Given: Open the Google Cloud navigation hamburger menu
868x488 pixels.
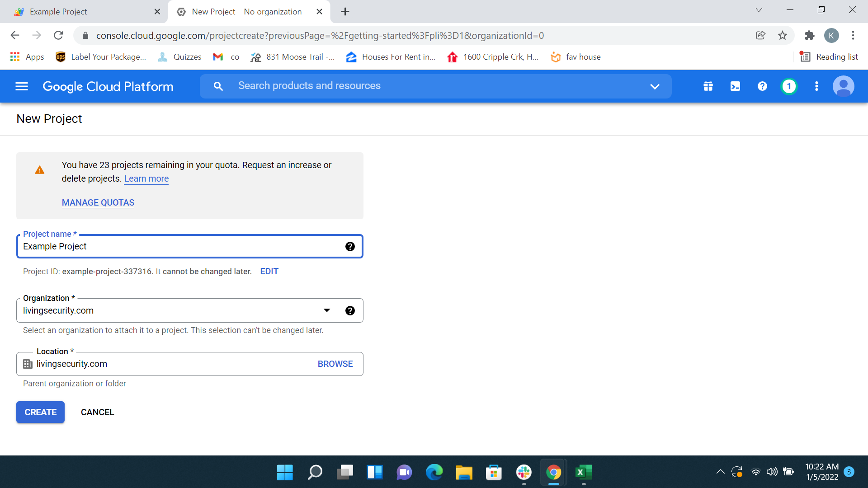Looking at the screenshot, I should tap(22, 86).
